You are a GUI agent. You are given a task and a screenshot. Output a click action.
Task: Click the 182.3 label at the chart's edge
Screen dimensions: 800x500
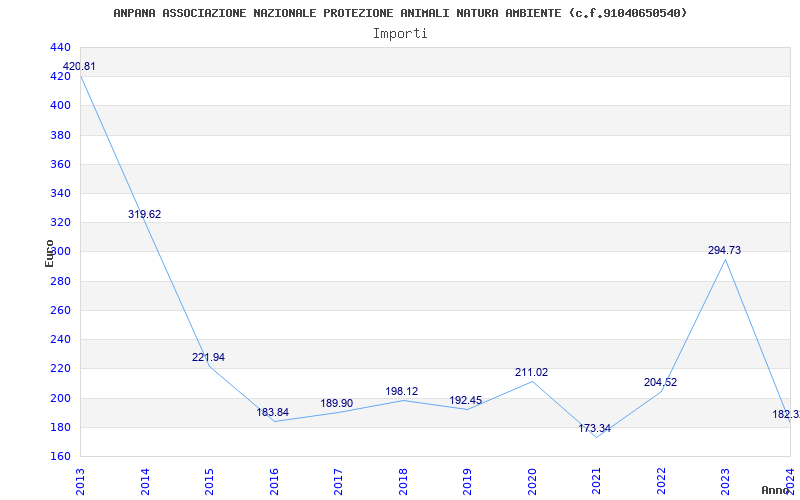[x=786, y=414]
